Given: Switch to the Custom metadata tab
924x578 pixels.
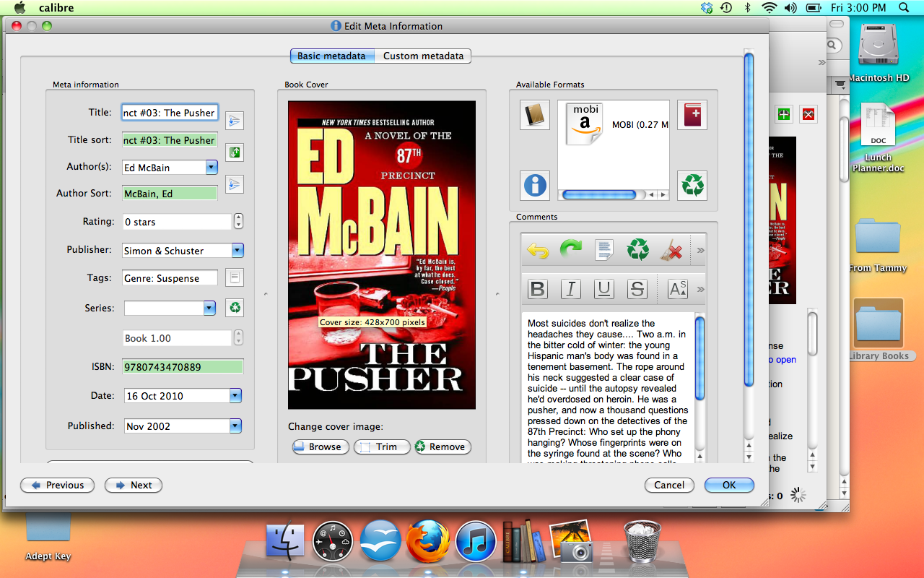Looking at the screenshot, I should [423, 56].
